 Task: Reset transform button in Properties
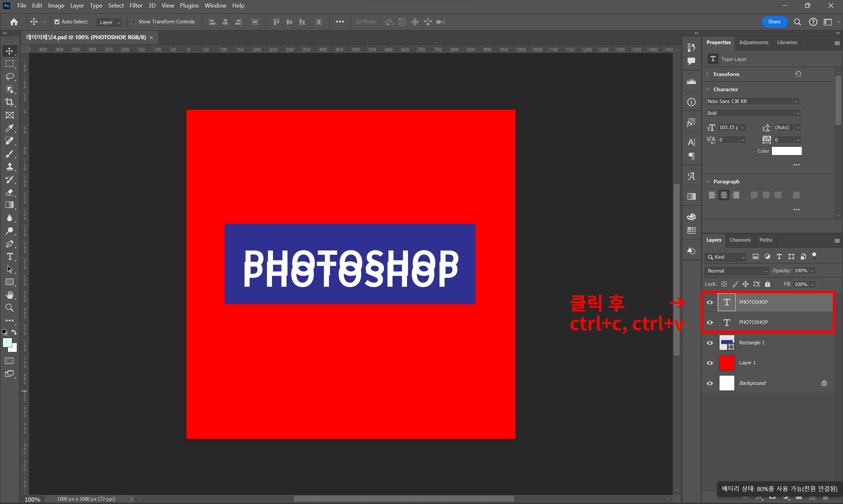[x=798, y=74]
